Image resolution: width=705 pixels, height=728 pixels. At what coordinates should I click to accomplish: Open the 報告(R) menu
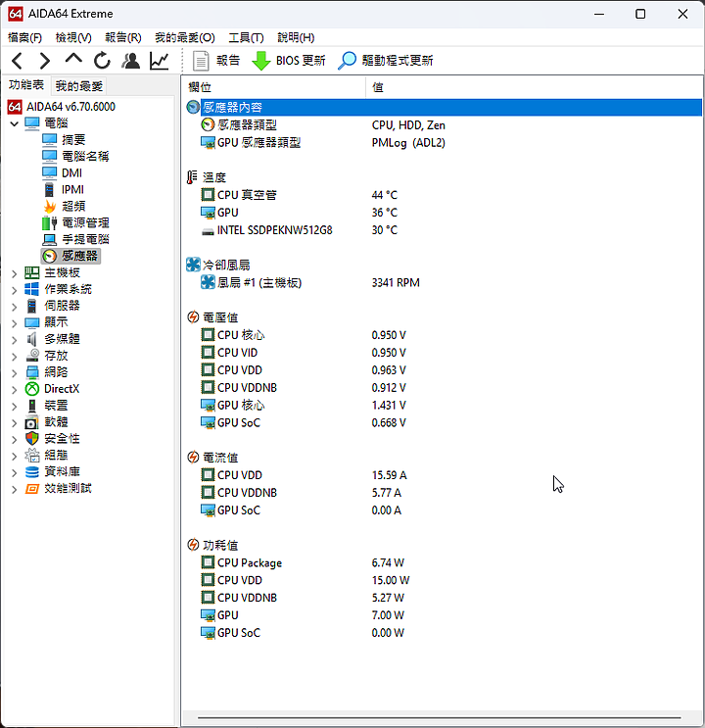pyautogui.click(x=123, y=37)
